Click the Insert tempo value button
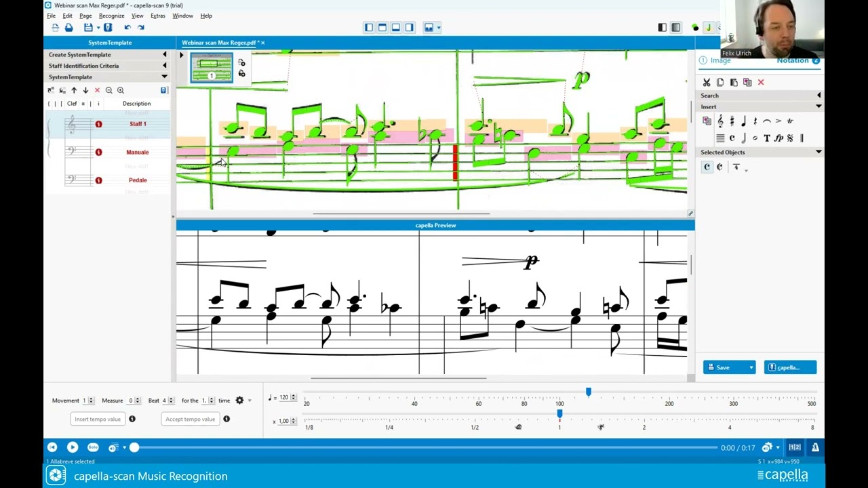Viewport: 868px width, 488px height. click(98, 419)
